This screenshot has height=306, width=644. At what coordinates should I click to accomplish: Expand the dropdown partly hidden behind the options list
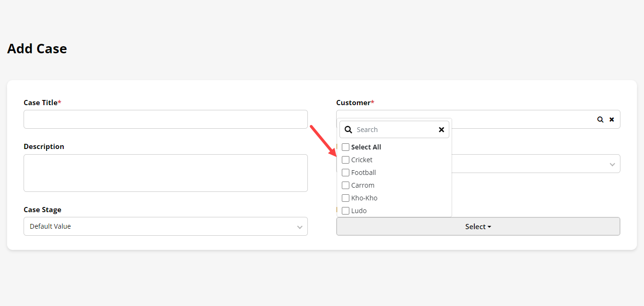pos(612,164)
